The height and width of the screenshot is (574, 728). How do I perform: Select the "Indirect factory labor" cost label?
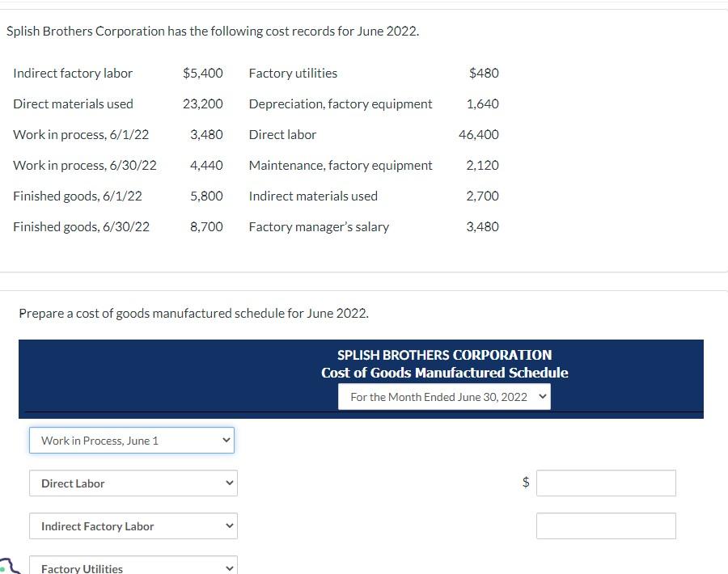(72, 73)
